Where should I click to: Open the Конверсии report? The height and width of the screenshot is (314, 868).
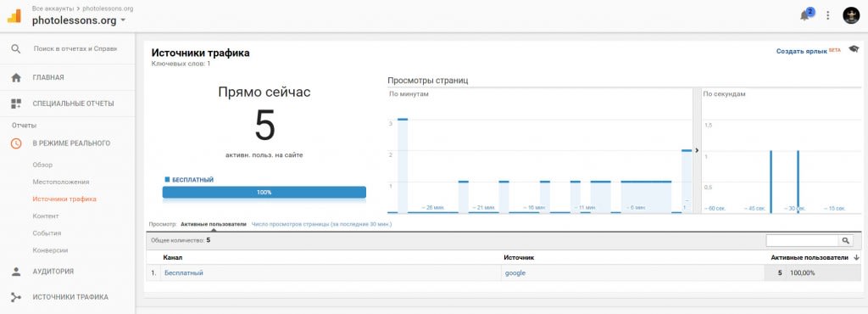(50, 250)
